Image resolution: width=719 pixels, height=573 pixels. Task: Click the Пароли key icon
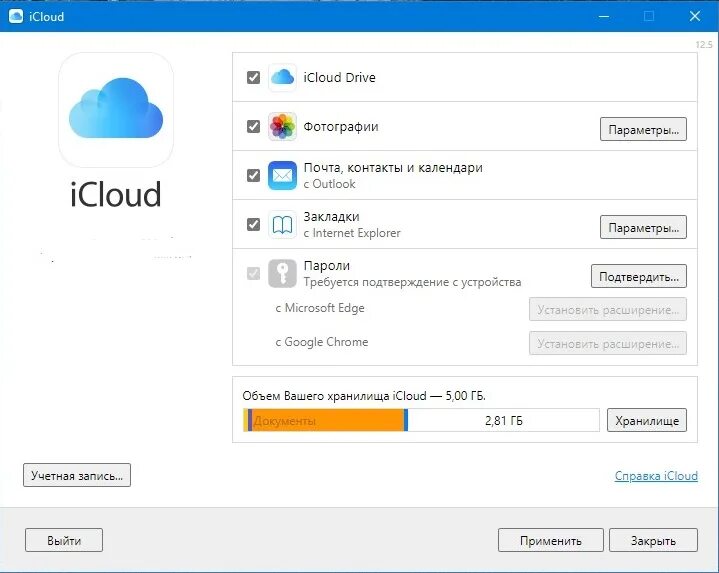click(282, 274)
